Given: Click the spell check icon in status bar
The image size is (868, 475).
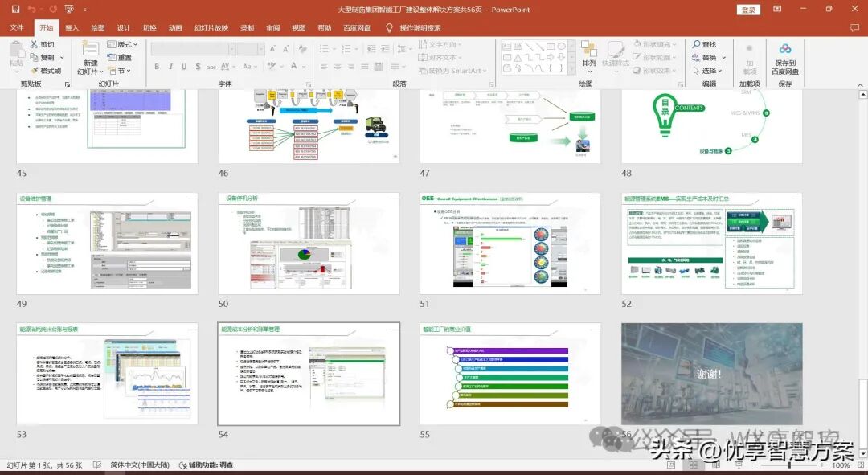Looking at the screenshot, I should tap(97, 465).
